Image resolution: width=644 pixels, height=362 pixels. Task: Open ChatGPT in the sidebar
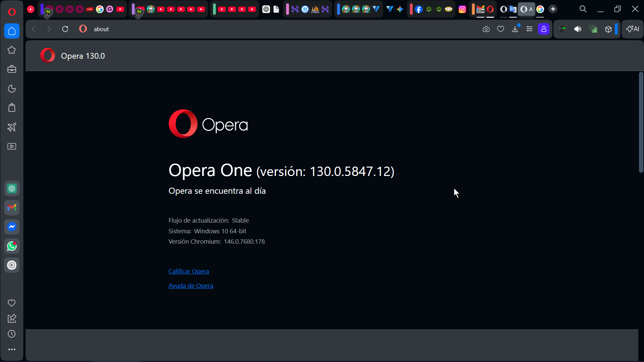[x=12, y=188]
